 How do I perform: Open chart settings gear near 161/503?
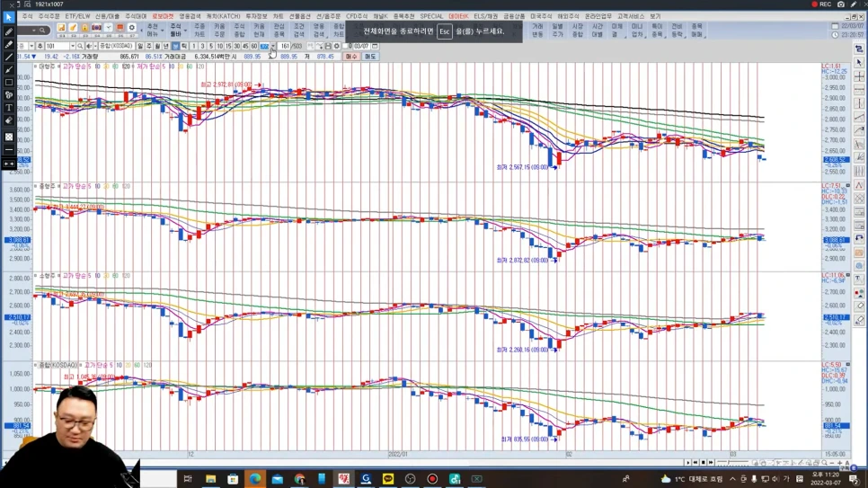coord(337,46)
